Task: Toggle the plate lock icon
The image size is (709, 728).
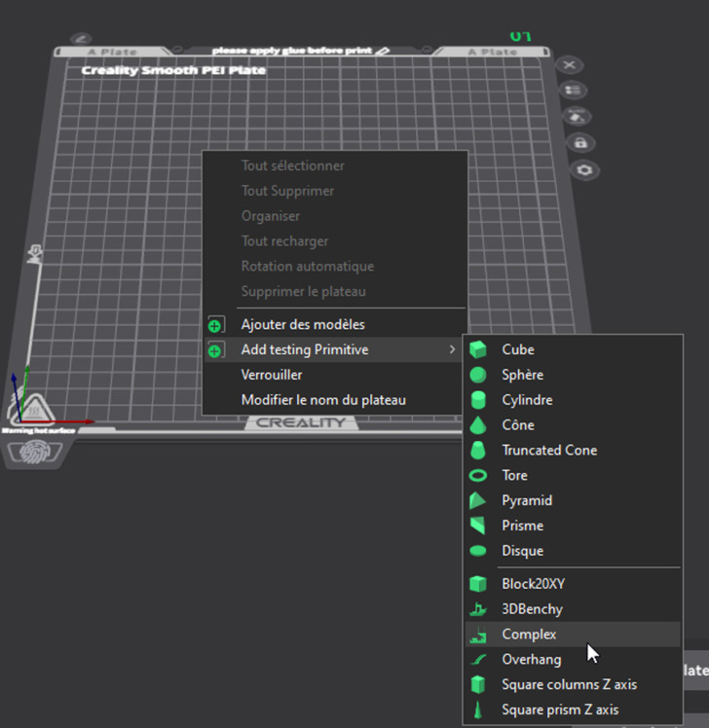Action: point(580,142)
